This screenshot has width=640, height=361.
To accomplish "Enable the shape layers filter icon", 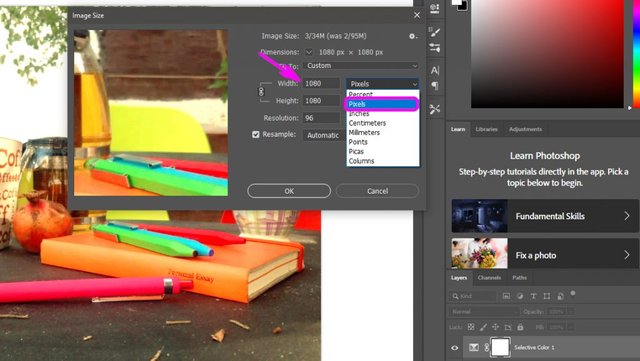I will [547, 296].
